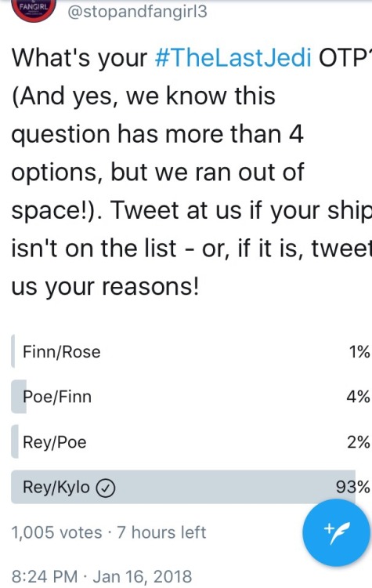Click the Jan 16, 2018 date
This screenshot has width=372, height=588.
pyautogui.click(x=143, y=576)
